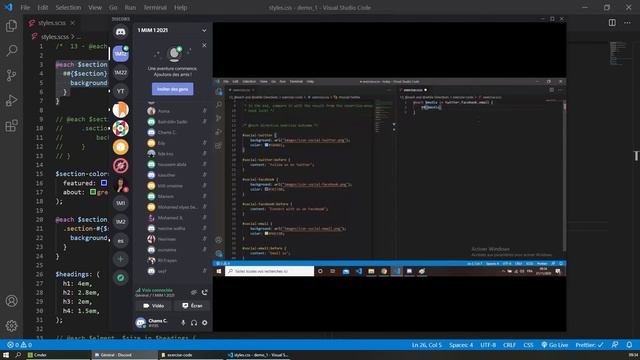Click Ln 26, Col 5 position indicator
The height and width of the screenshot is (360, 640).
[x=427, y=345]
